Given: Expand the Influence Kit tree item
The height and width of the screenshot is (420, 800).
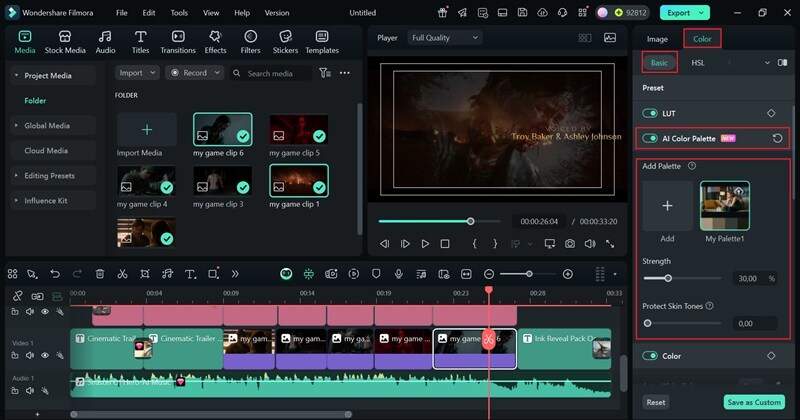Looking at the screenshot, I should tap(17, 201).
